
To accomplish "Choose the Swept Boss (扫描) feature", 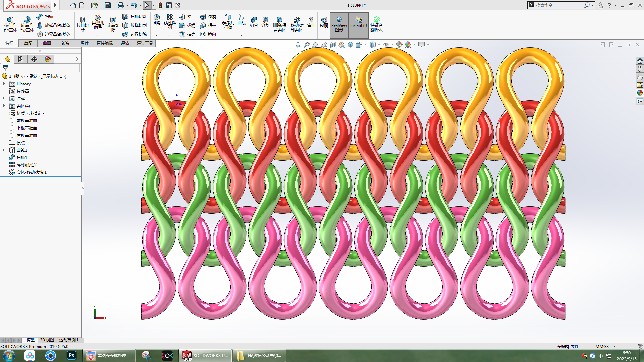I will [x=45, y=16].
